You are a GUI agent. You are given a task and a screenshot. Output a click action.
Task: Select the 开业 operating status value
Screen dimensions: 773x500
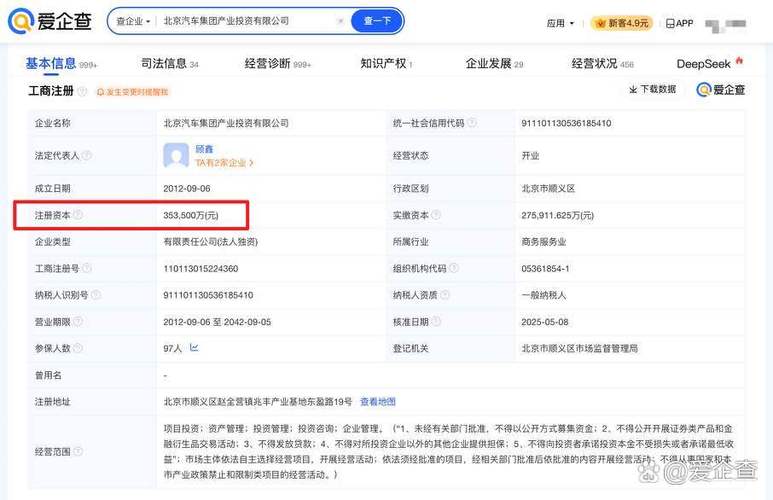530,156
